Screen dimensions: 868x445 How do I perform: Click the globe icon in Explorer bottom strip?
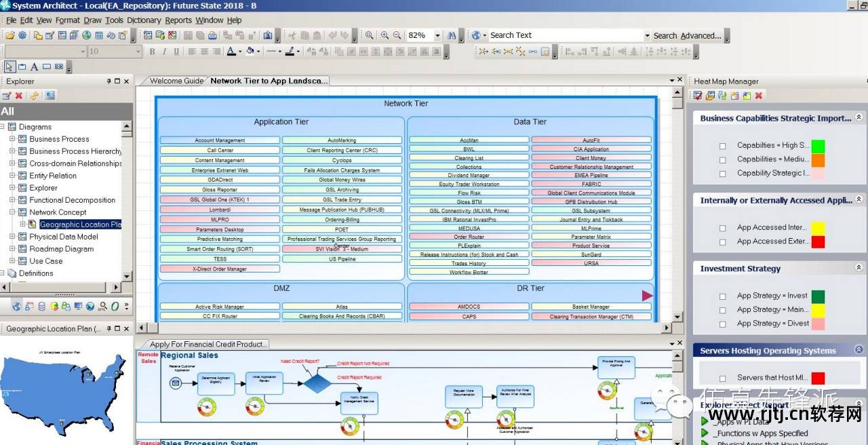[17, 306]
